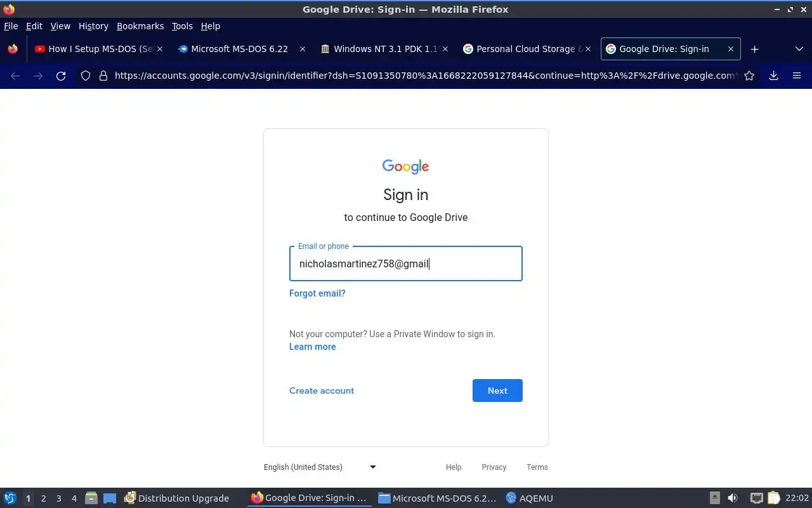Image resolution: width=812 pixels, height=508 pixels.
Task: Close the Windows NT 3.1 PDK tab
Action: click(445, 49)
